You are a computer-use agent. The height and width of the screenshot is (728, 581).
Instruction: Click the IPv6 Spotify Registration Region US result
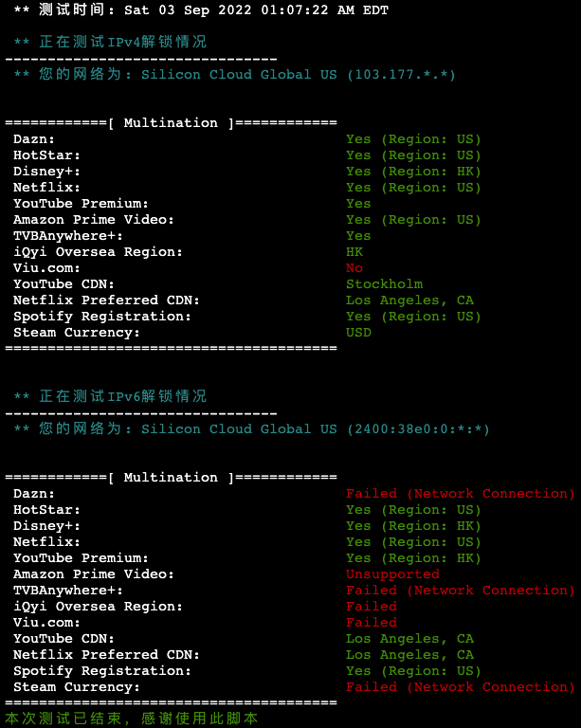(x=413, y=671)
